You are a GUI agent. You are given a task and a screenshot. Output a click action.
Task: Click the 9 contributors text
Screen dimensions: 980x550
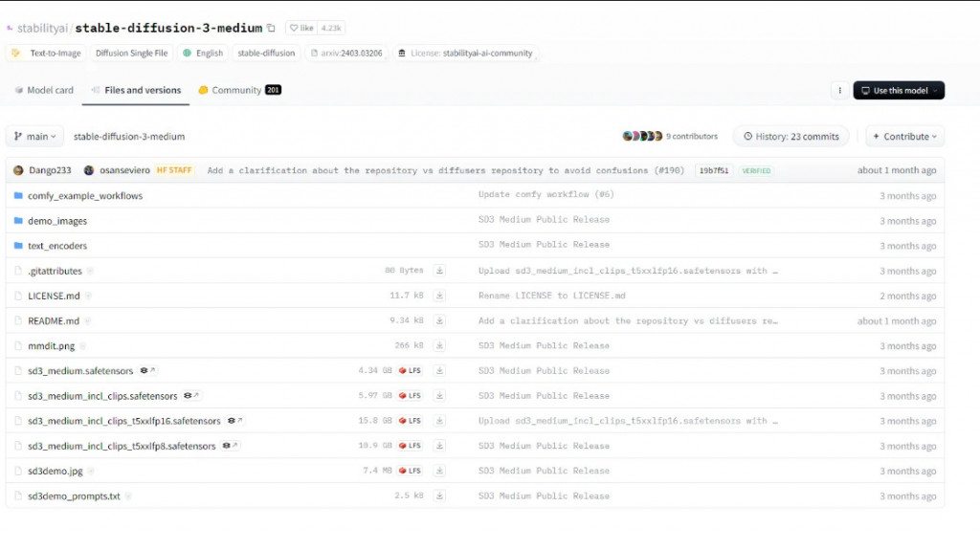tap(692, 136)
